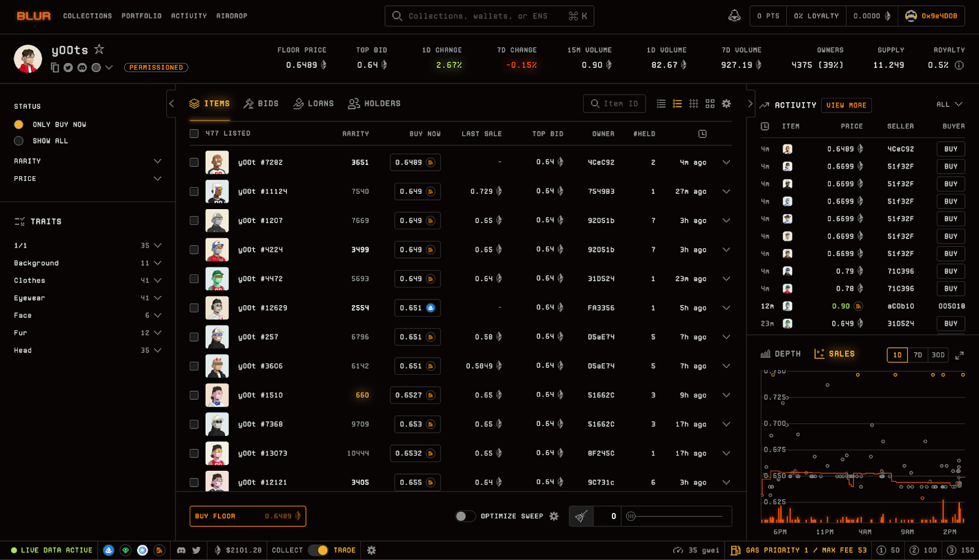Toggle OpenSea marketplace in status bar
The image size is (979, 560).
pos(108,550)
